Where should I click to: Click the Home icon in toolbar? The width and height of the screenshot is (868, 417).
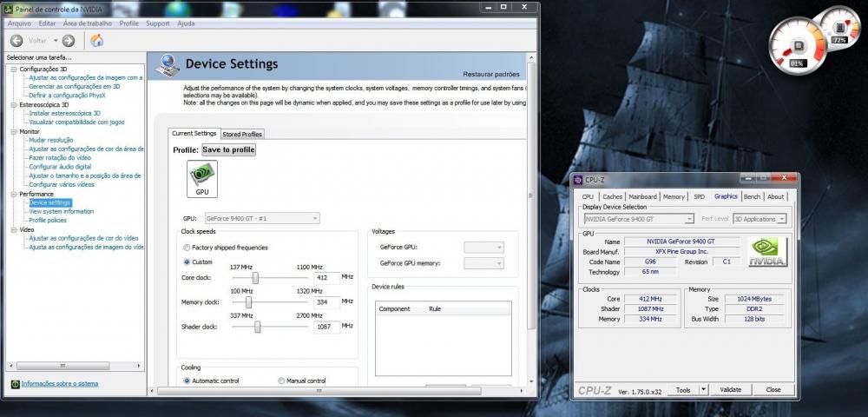97,41
